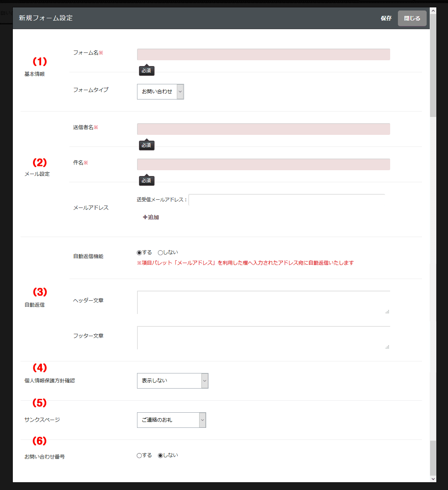Click the フッター文章 resize handle

387,347
